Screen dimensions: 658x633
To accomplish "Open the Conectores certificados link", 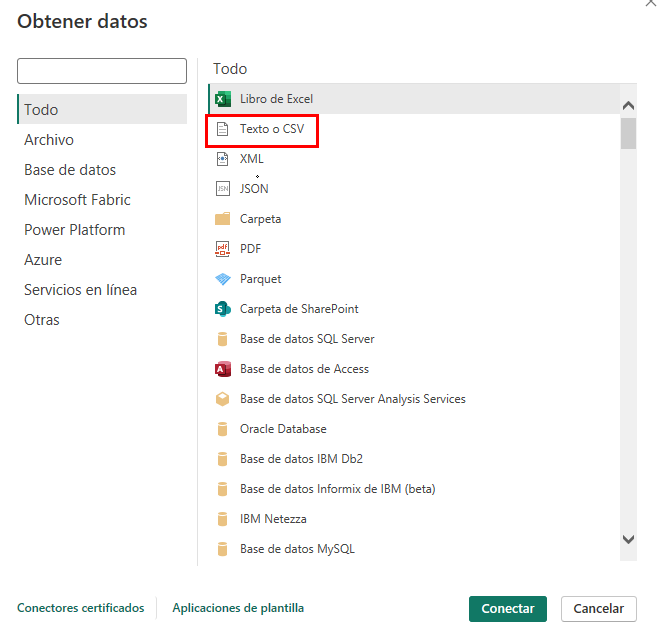I will [x=80, y=608].
